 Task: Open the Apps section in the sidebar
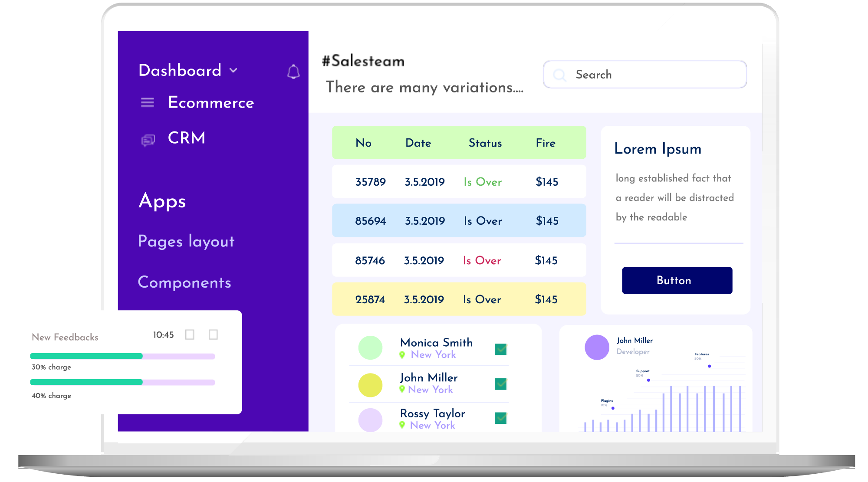(162, 201)
